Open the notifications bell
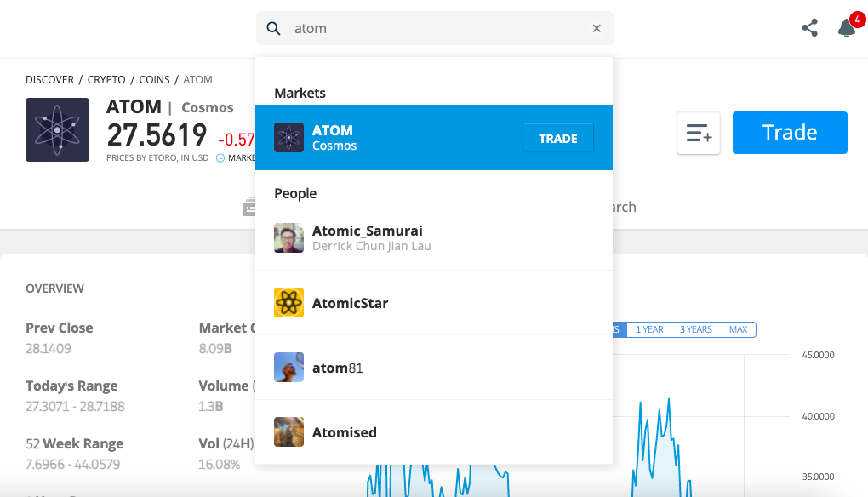The width and height of the screenshot is (868, 497). pos(847,28)
